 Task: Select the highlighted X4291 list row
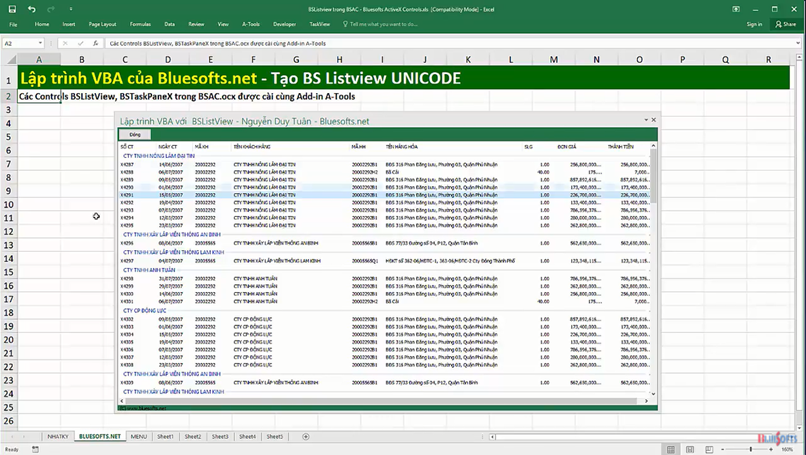384,195
